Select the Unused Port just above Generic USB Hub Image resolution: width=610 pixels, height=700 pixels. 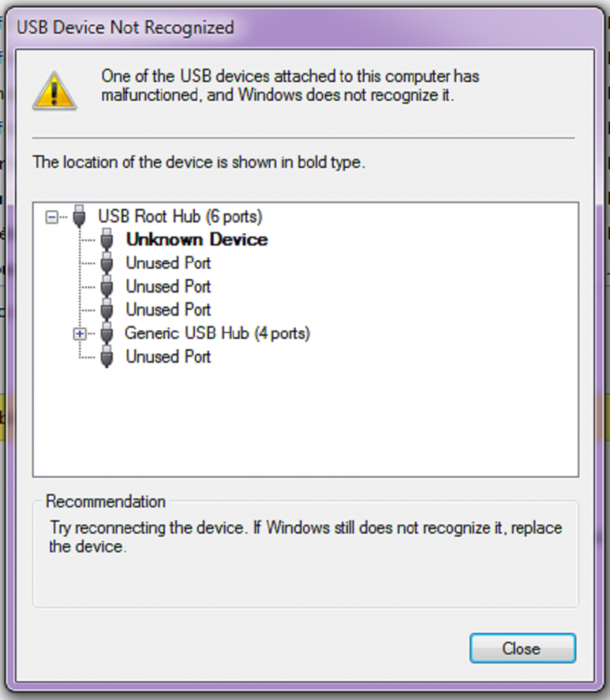[169, 310]
